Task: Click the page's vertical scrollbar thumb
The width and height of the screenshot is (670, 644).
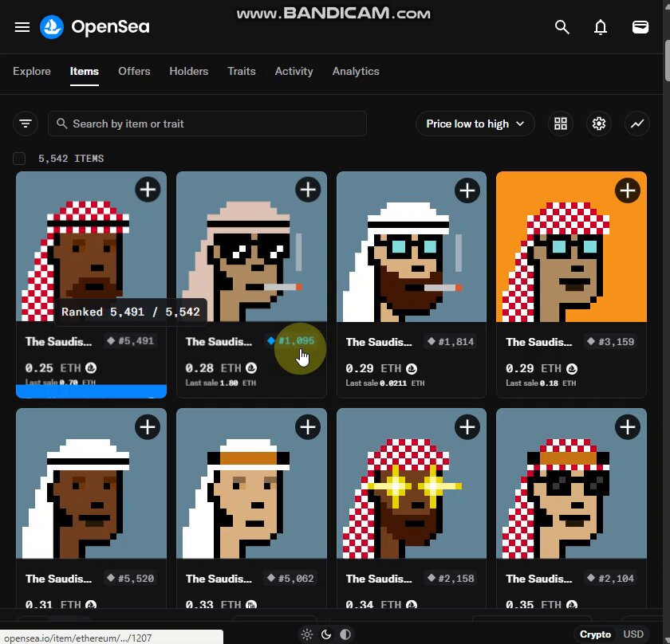Action: (x=667, y=60)
